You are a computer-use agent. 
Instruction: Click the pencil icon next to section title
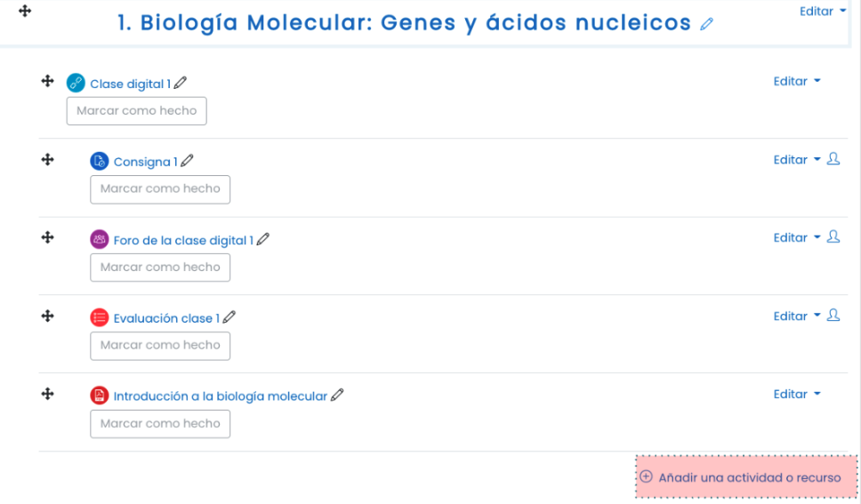pyautogui.click(x=707, y=24)
